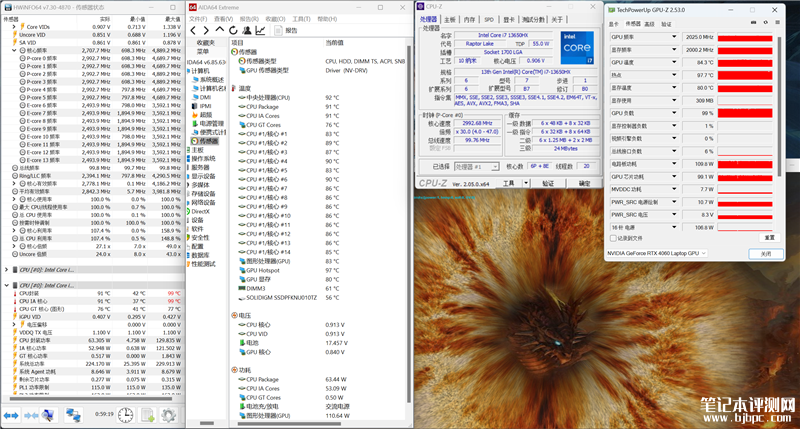Viewport: 800px width, 429px height.
Task: Click the AIDA64 传感器 gauge icon in tree
Action: (x=194, y=141)
